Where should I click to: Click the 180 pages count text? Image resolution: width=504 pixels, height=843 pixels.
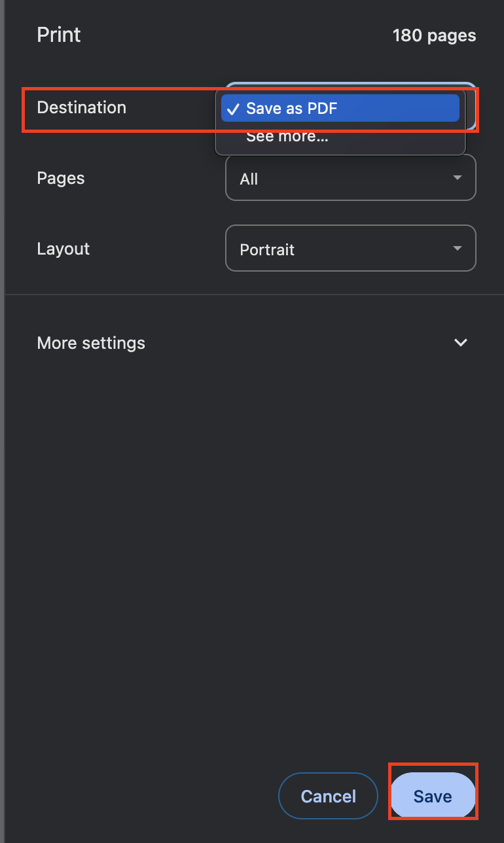434,35
